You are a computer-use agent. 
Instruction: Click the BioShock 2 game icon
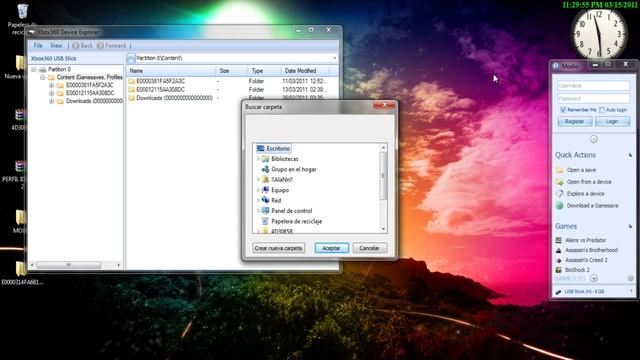click(x=559, y=270)
